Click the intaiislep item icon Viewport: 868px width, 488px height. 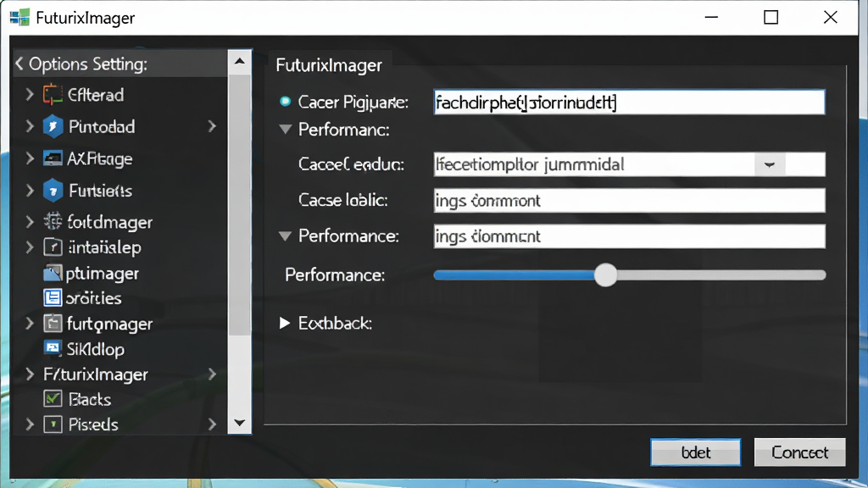click(53, 247)
